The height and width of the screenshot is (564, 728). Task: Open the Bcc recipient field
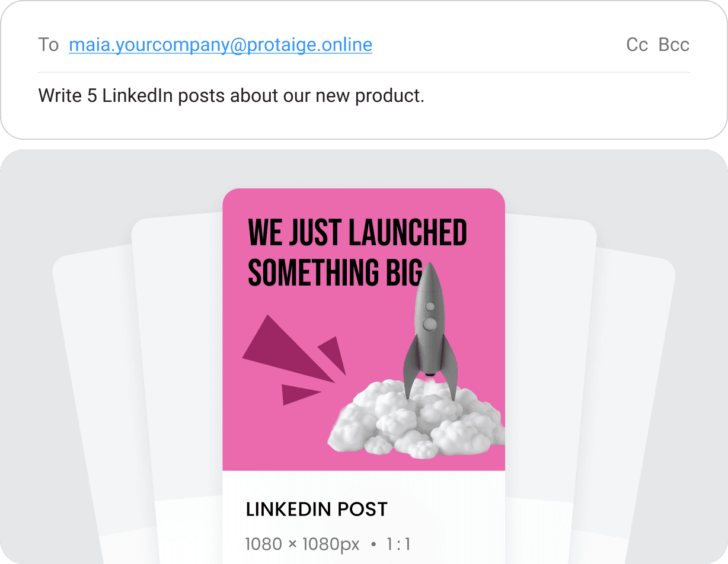(674, 45)
